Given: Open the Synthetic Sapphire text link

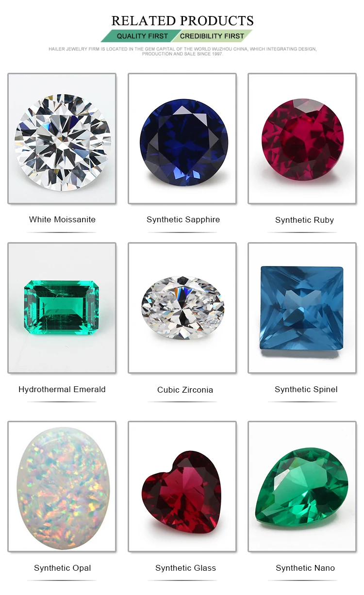Looking at the screenshot, I should (x=183, y=220).
